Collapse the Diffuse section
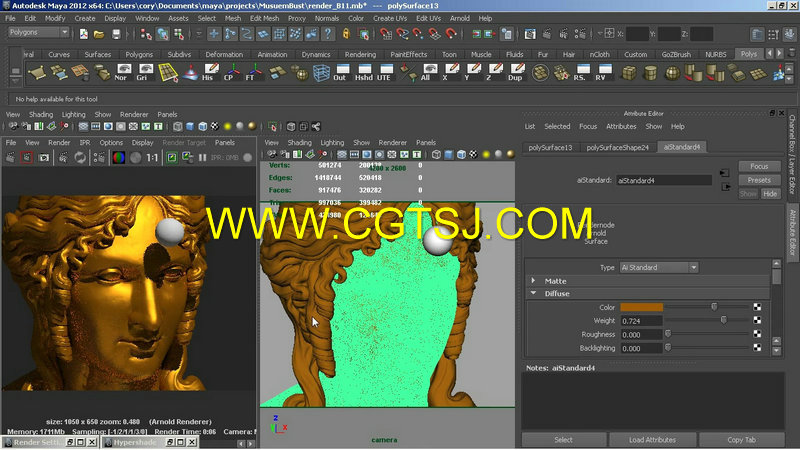The image size is (800, 450). 533,293
